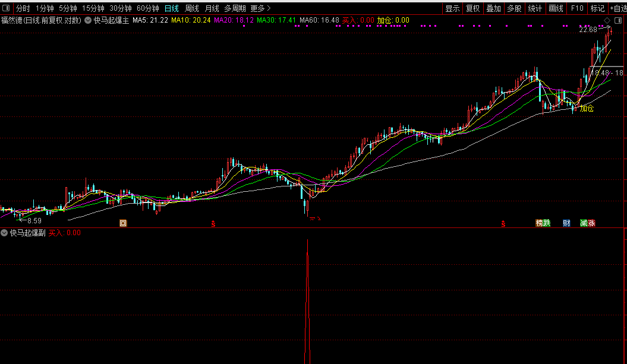Select the 月线 monthly tab
The height and width of the screenshot is (364, 627).
click(x=212, y=8)
